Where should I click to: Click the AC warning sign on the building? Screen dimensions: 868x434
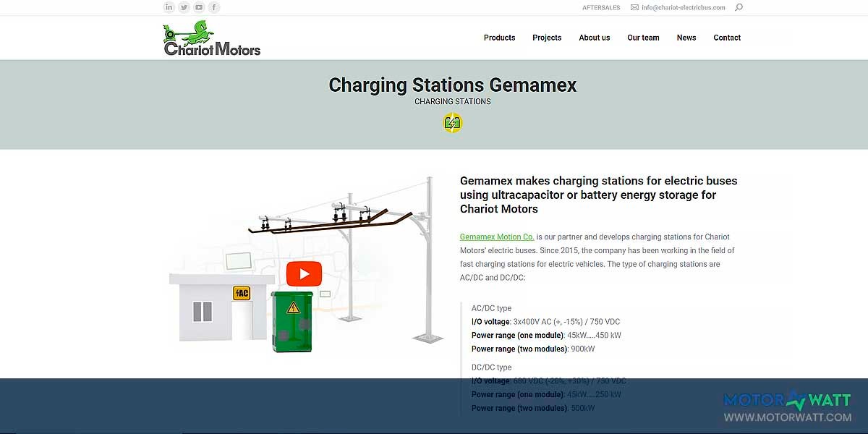[x=241, y=292]
